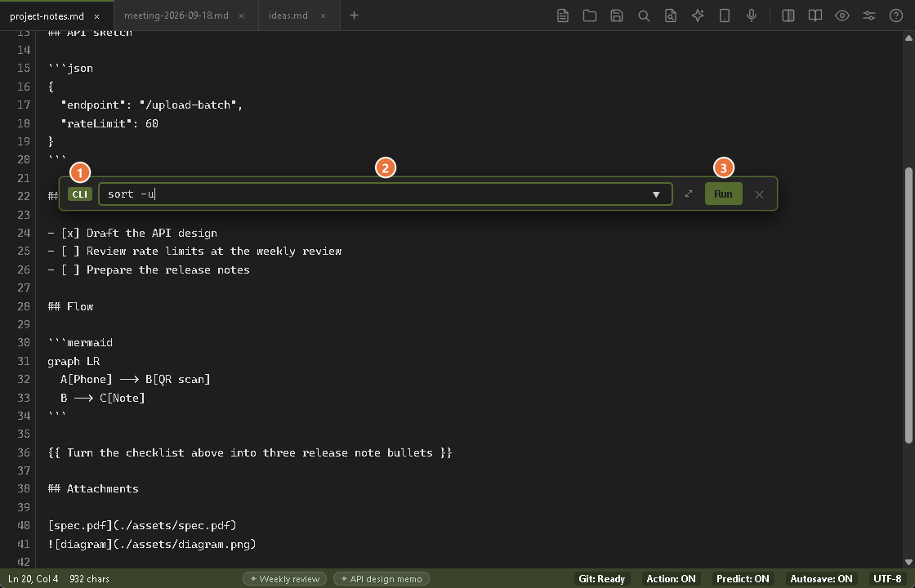Click the A[Phone] --> B[QR scan] line
Viewport: 915px width, 588px height.
[135, 379]
